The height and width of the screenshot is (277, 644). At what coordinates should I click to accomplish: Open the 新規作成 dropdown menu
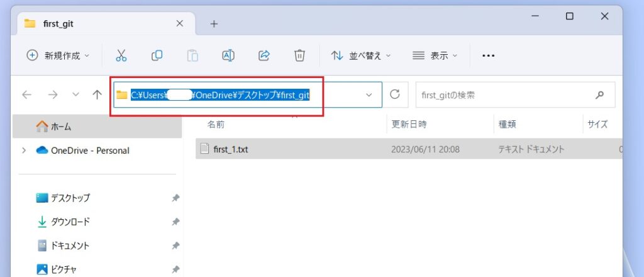tap(58, 55)
